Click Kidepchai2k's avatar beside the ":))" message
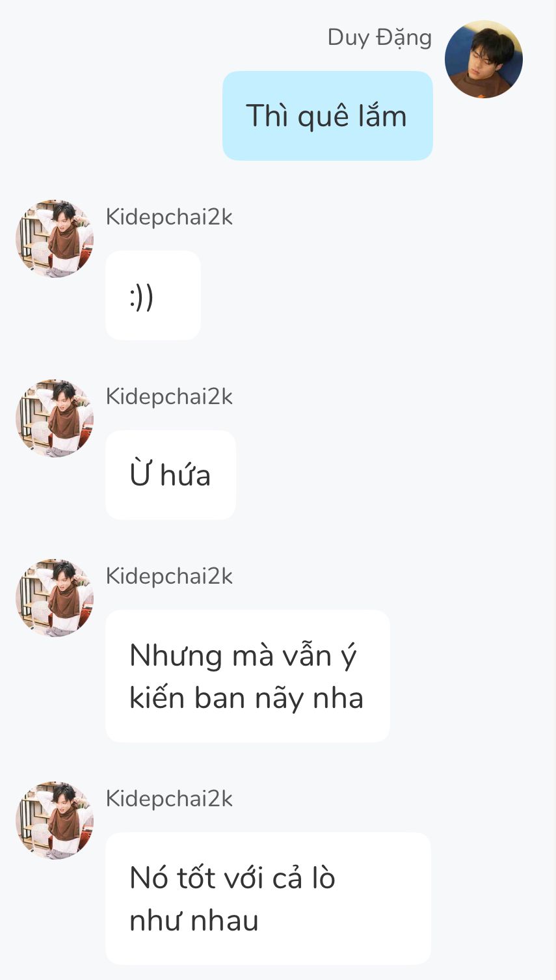 (x=55, y=239)
